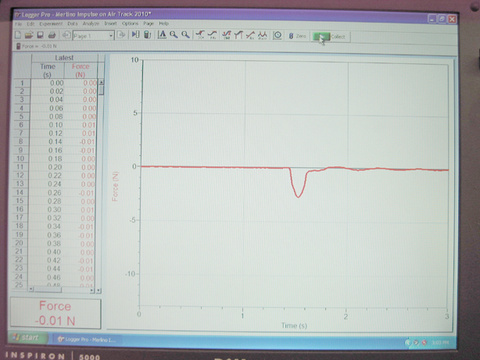Go to the next page arrow
This screenshot has width=480, height=360.
pos(121,35)
